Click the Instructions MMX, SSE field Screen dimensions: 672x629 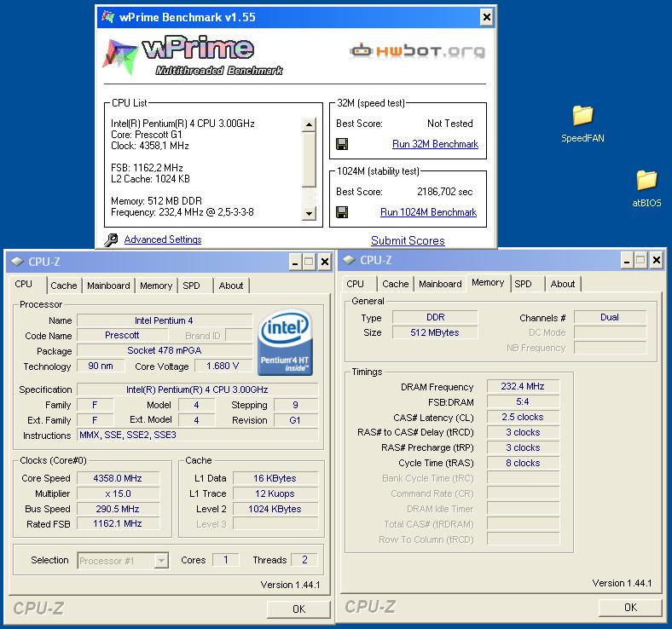click(x=198, y=435)
